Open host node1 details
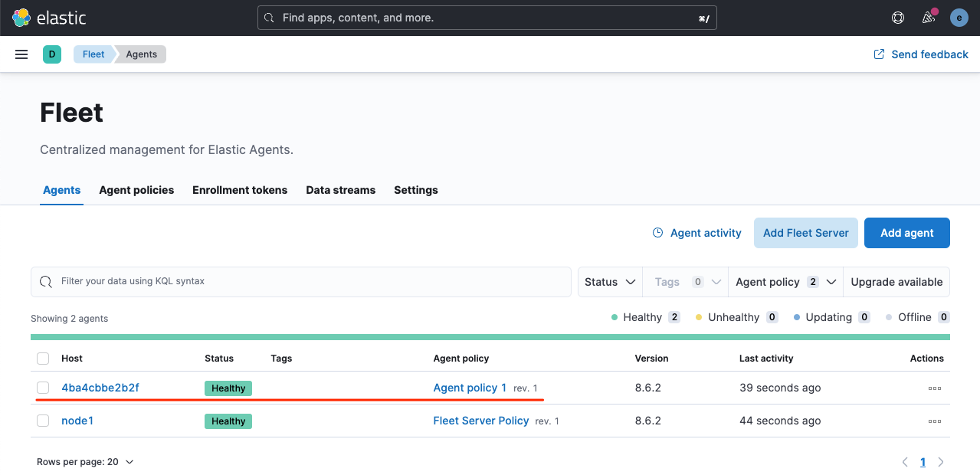Viewport: 980px width, 475px height. pos(77,421)
